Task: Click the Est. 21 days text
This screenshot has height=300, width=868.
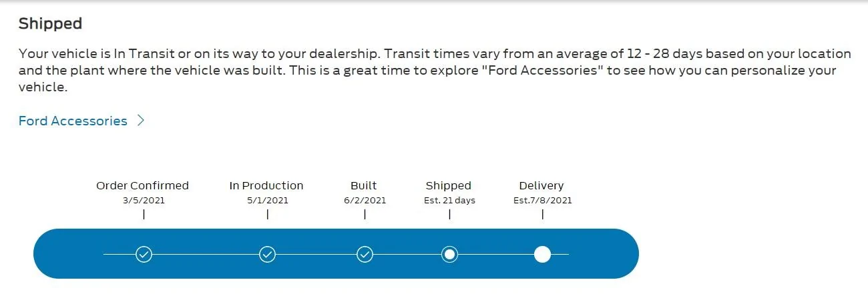Action: (449, 200)
